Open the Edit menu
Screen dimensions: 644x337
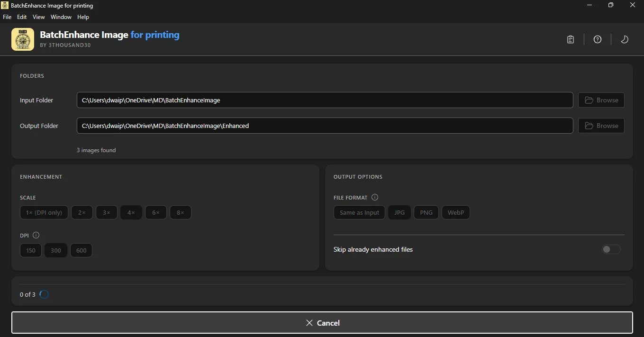point(22,17)
